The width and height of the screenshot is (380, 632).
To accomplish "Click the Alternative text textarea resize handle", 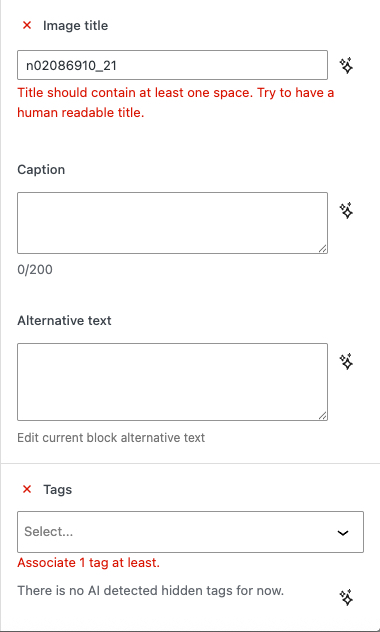I will coord(322,416).
